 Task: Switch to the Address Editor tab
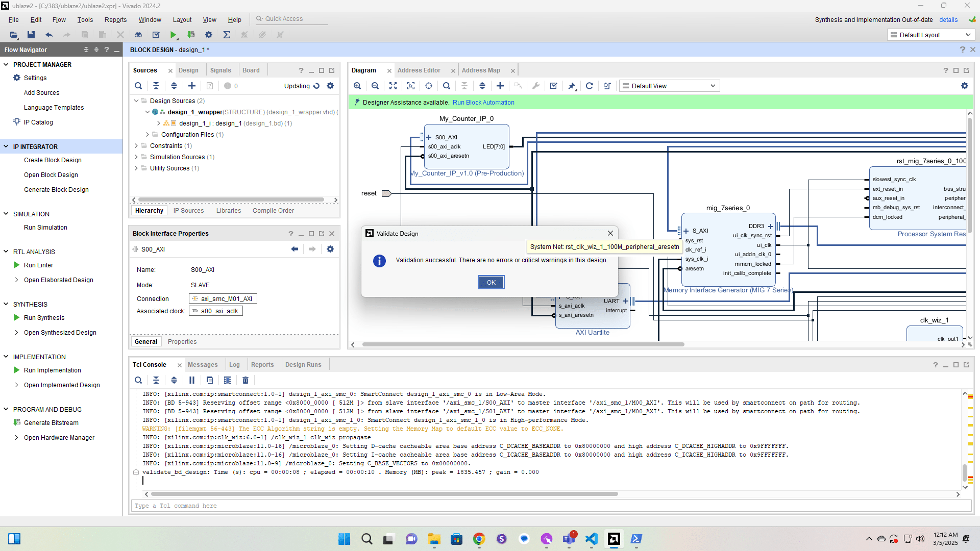click(x=419, y=70)
